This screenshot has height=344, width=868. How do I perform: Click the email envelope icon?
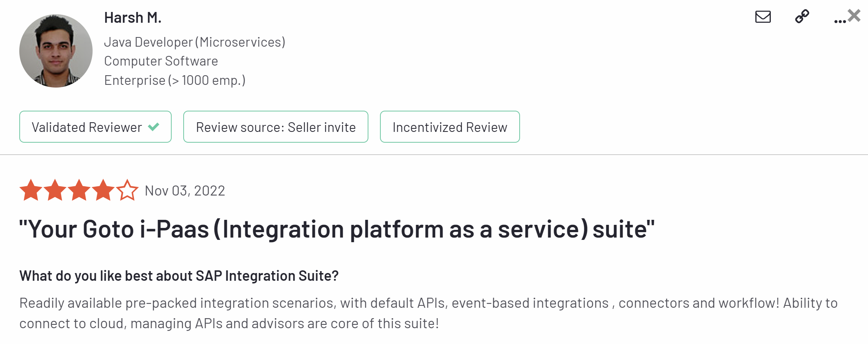[x=763, y=17]
